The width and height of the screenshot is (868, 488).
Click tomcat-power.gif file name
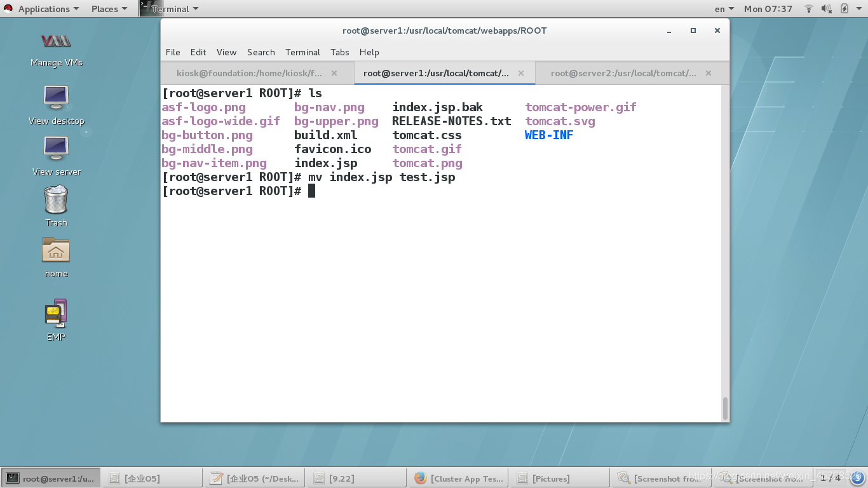tap(581, 107)
